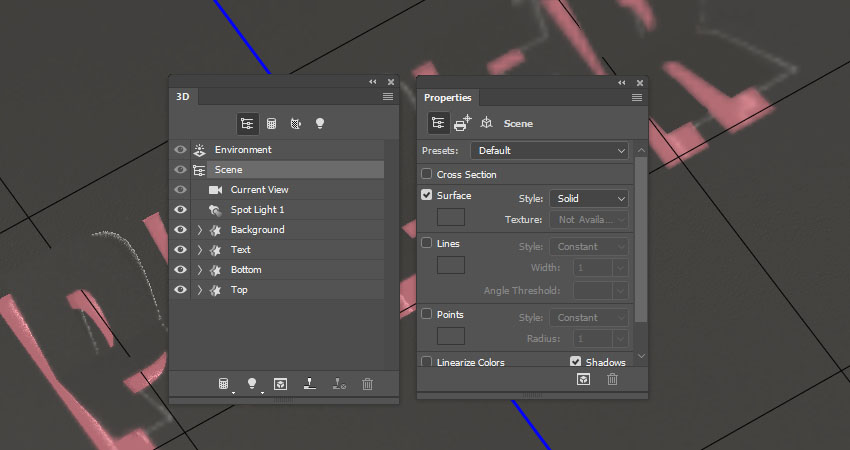Select the Properties panel tab
The width and height of the screenshot is (850, 450).
pyautogui.click(x=448, y=98)
